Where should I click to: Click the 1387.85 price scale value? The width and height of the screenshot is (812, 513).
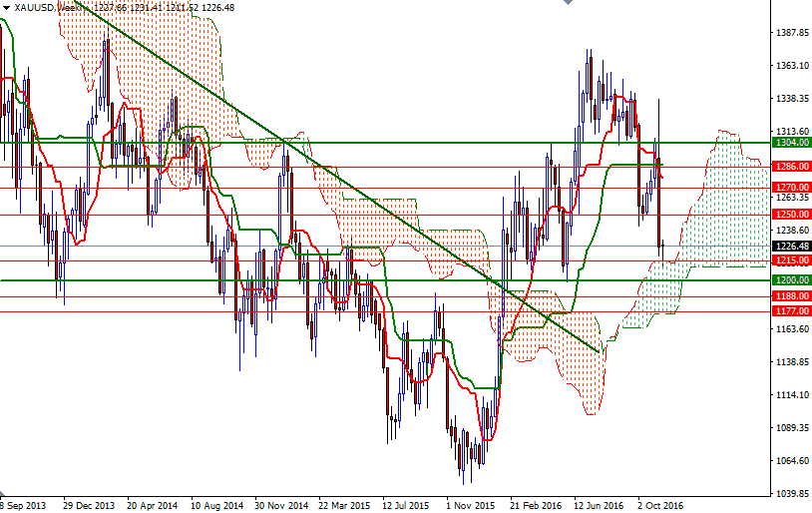coord(792,33)
